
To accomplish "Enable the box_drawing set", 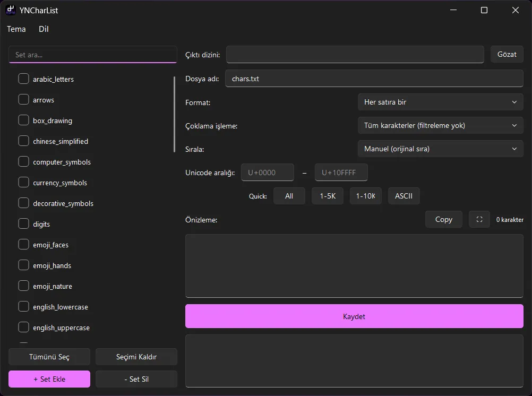I will click(23, 120).
